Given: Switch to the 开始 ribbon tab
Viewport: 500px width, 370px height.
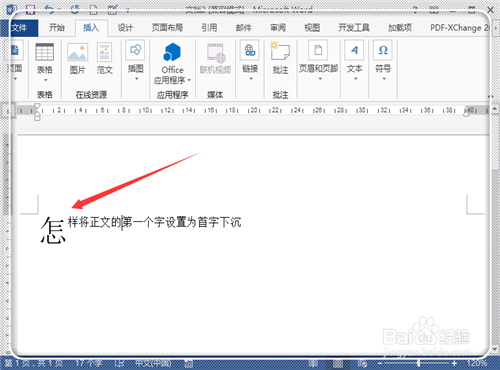Looking at the screenshot, I should point(57,28).
